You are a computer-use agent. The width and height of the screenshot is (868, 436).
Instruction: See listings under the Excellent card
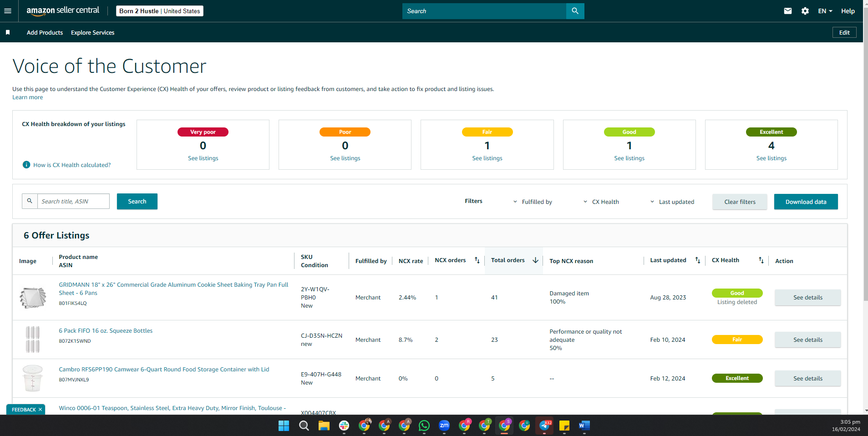[x=771, y=158]
